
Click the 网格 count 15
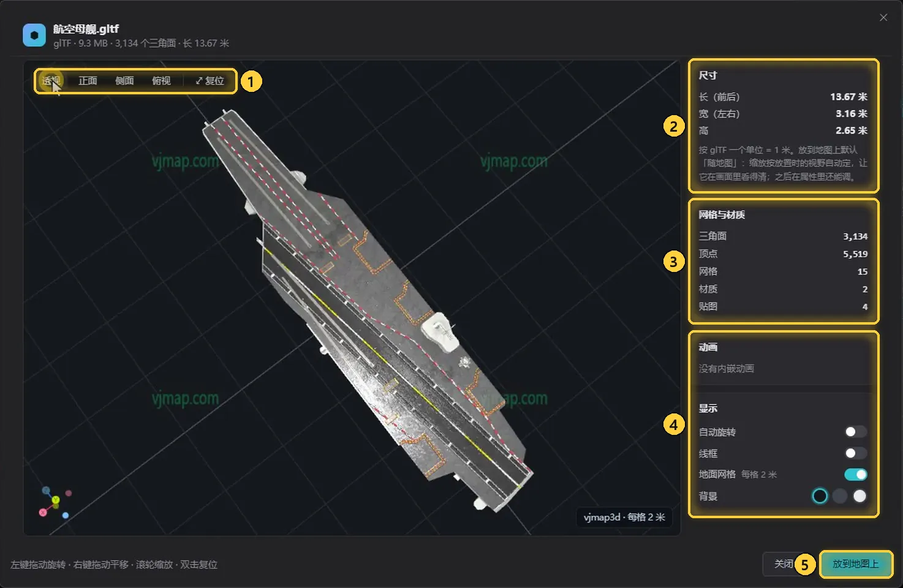coord(863,272)
